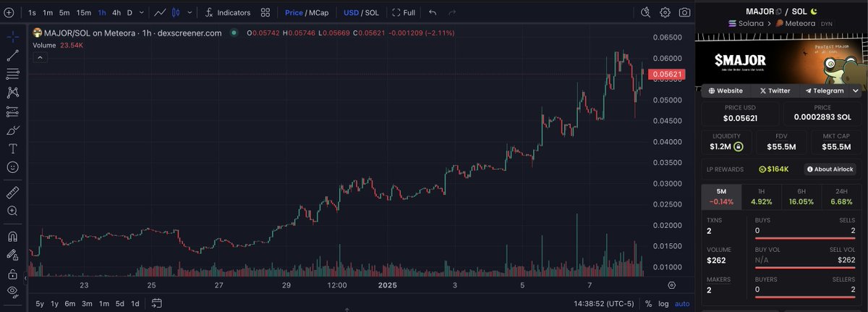The height and width of the screenshot is (312, 868).
Task: Toggle USD / SOL quote currency
Action: point(361,12)
